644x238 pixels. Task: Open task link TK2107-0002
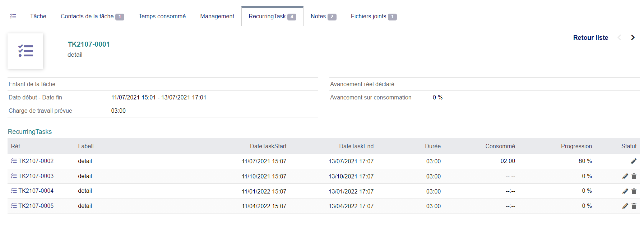tap(36, 161)
